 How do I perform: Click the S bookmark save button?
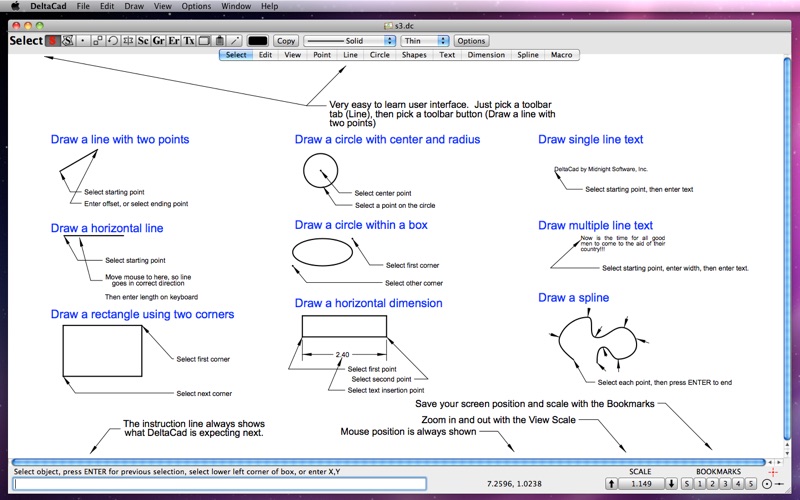point(688,484)
